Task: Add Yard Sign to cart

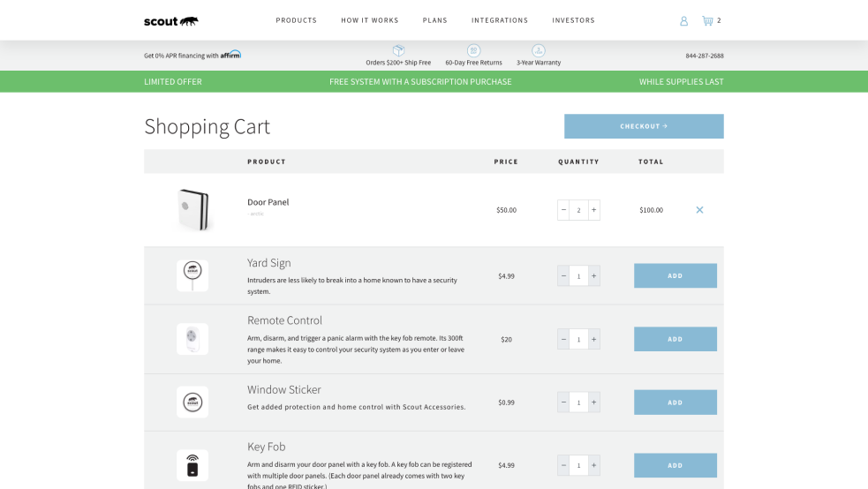Action: [675, 276]
